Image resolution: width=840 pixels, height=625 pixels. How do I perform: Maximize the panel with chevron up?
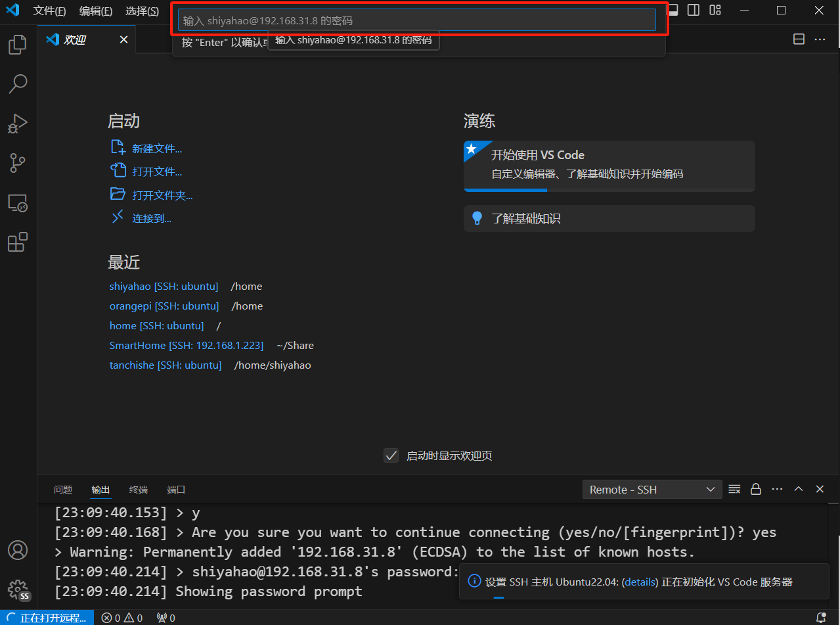799,489
